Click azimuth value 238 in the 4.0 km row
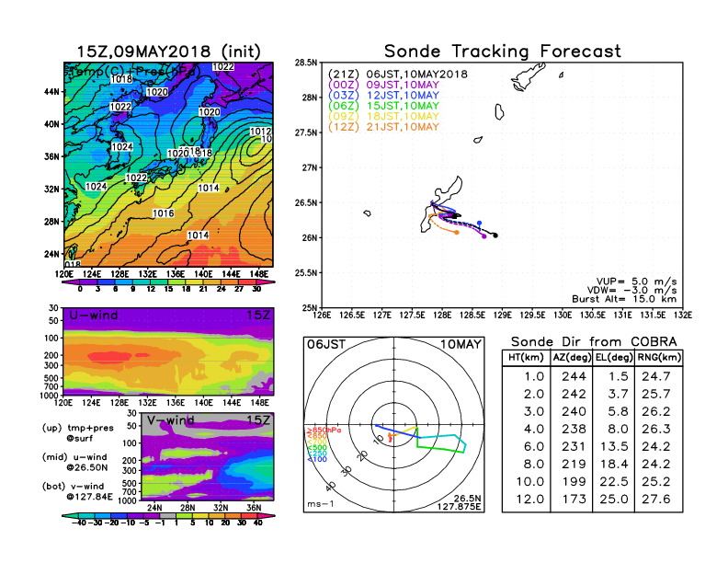 [574, 429]
